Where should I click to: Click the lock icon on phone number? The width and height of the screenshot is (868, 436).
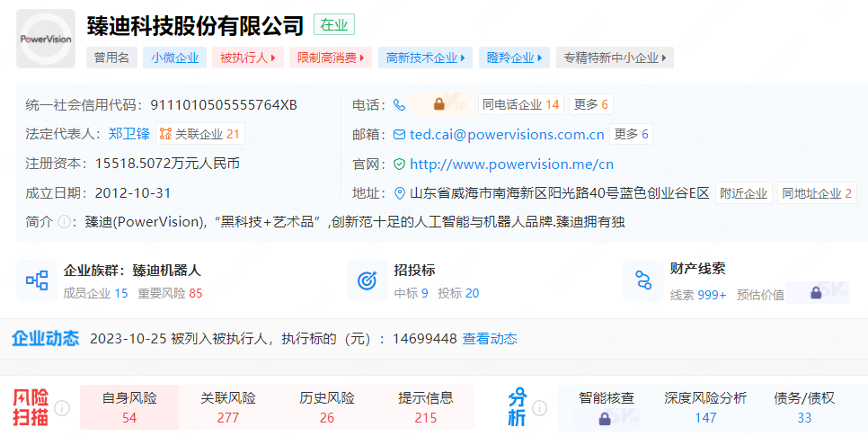pyautogui.click(x=439, y=104)
